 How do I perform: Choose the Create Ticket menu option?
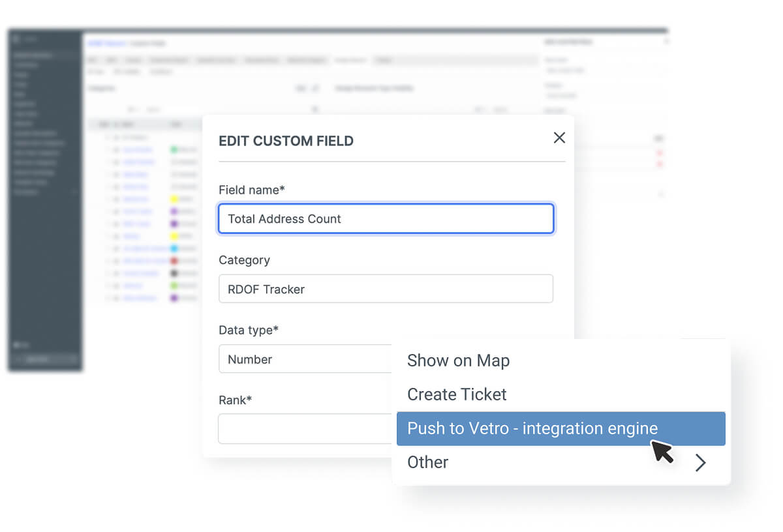click(456, 394)
